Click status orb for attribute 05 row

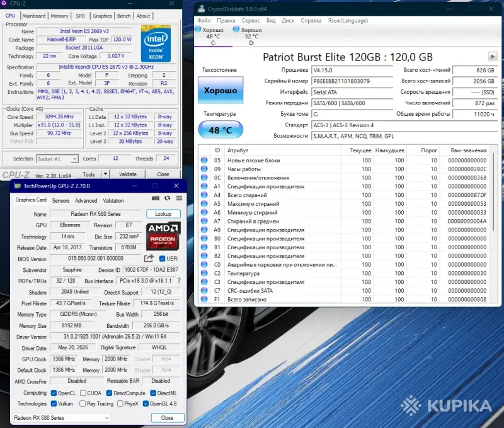coord(204,160)
